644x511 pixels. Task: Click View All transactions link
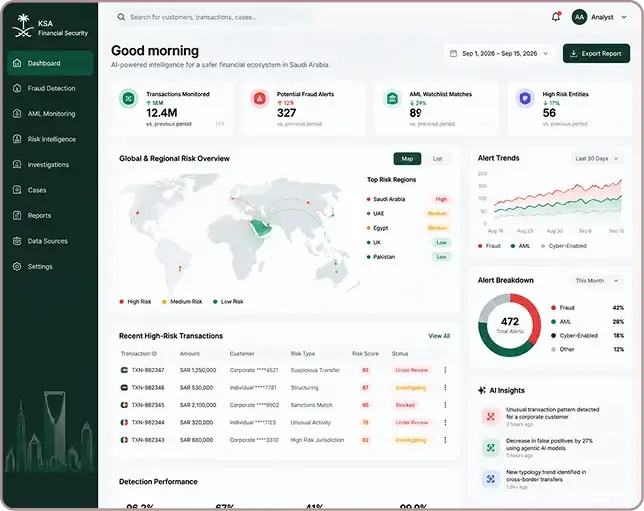click(x=439, y=336)
